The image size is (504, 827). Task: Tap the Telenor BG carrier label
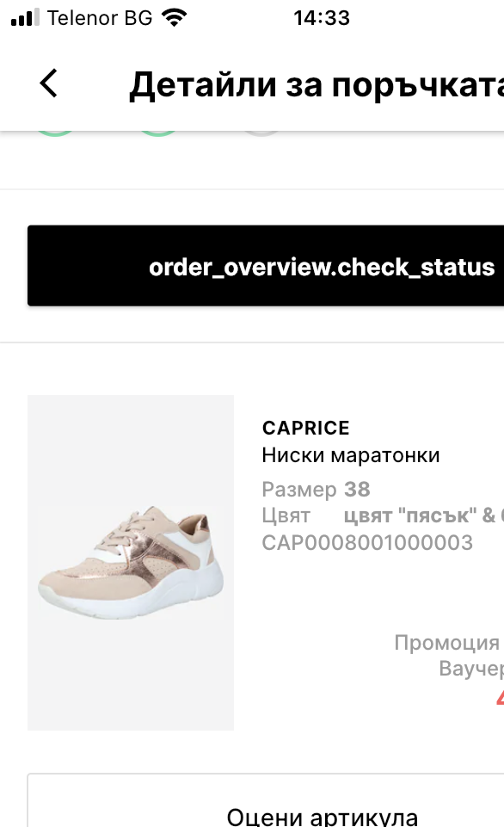pyautogui.click(x=100, y=18)
